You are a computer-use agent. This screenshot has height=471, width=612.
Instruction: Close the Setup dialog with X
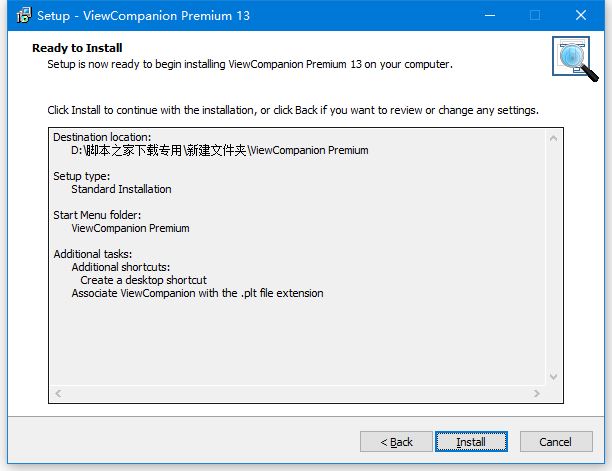(x=581, y=15)
